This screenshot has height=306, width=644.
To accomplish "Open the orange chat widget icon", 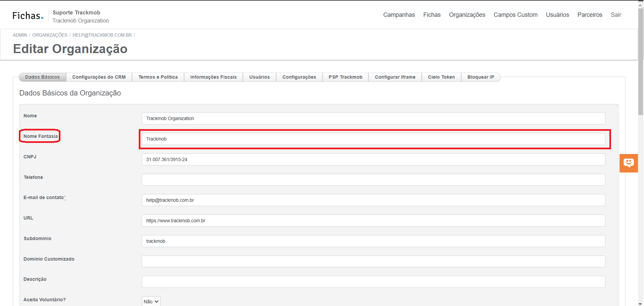I will point(629,163).
